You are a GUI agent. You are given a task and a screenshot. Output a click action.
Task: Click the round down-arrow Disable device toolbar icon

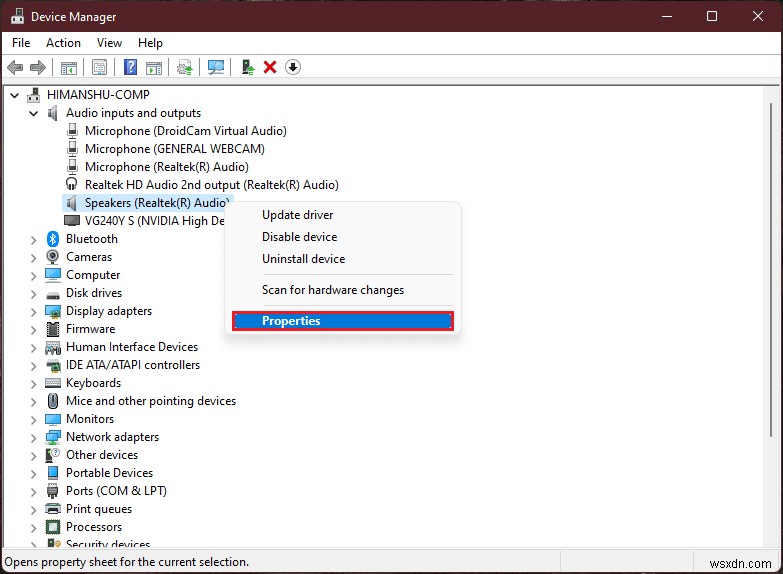click(293, 67)
